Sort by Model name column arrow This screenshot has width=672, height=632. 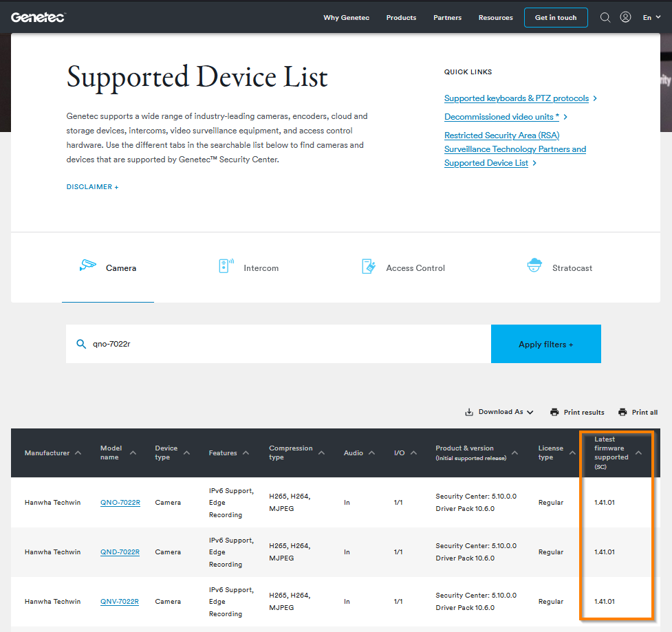click(133, 453)
